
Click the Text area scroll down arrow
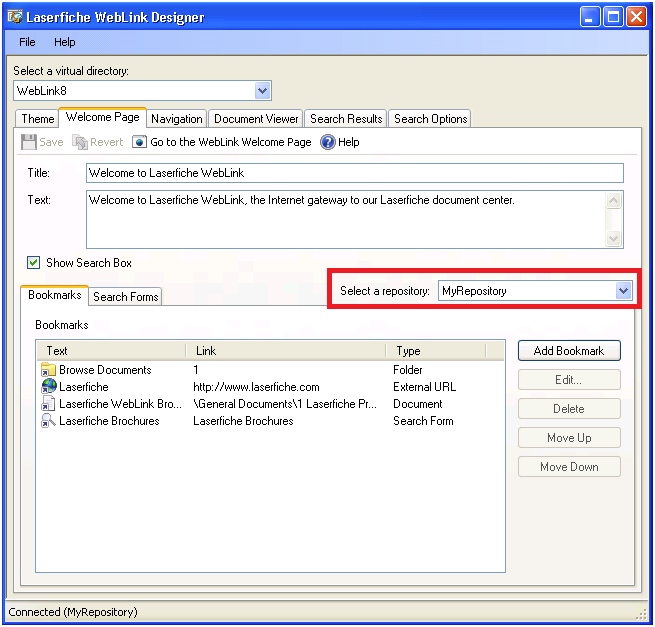click(x=613, y=239)
